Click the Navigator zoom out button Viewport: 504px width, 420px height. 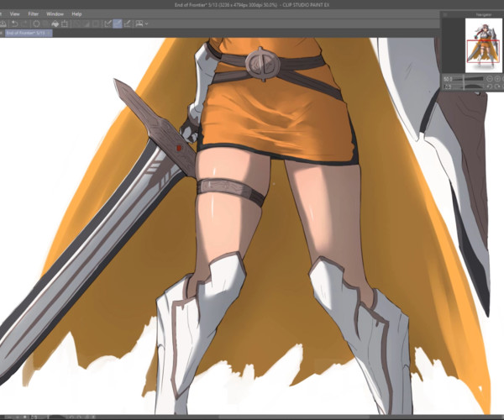tap(489, 79)
